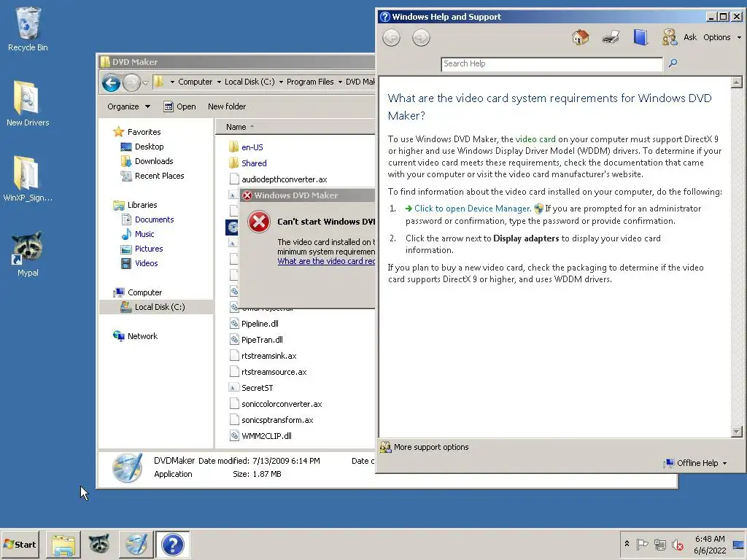Open What are the video card requirements link in dialog
Image resolution: width=747 pixels, height=560 pixels.
(x=326, y=261)
